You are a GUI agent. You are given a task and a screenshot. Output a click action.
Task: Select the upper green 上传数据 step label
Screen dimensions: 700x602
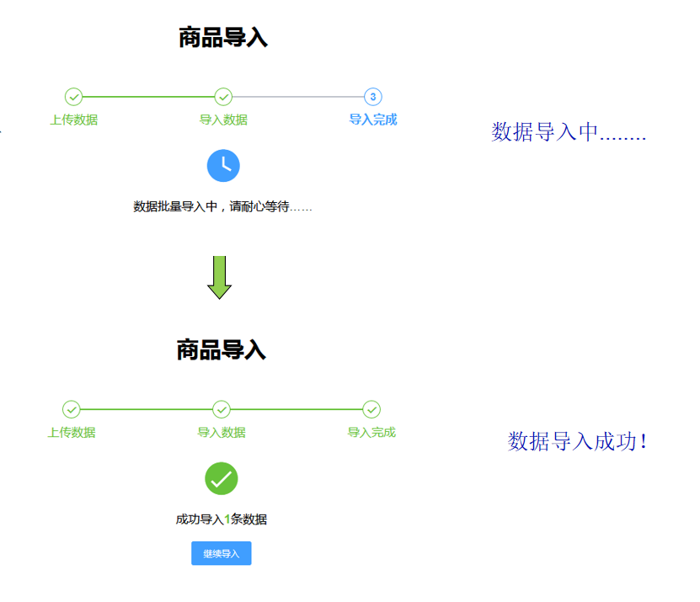click(x=73, y=120)
